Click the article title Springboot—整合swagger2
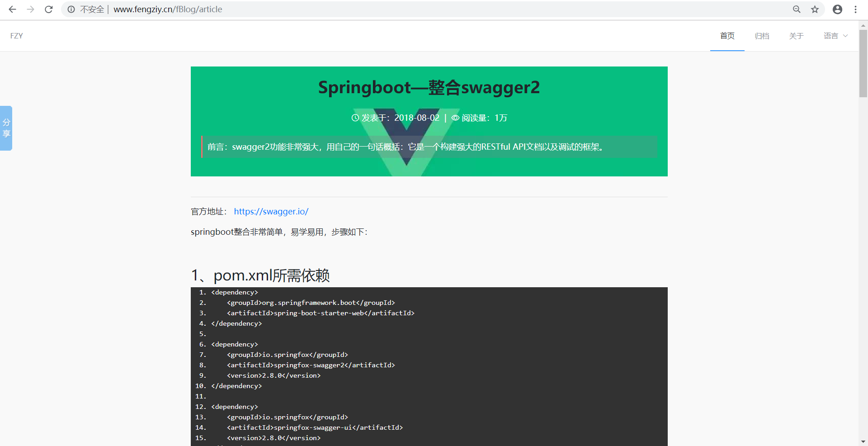The width and height of the screenshot is (868, 446). coord(429,87)
